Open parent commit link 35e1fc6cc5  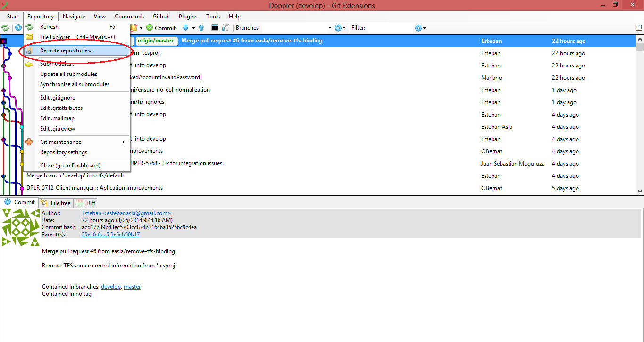tap(95, 234)
